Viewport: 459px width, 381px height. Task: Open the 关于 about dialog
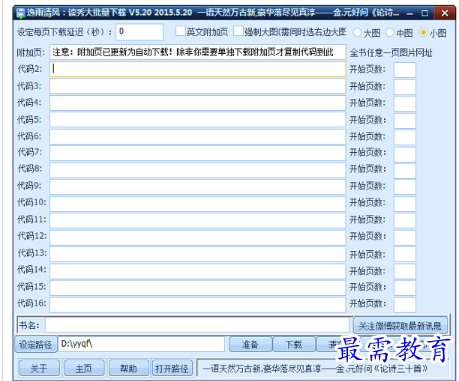(39, 368)
